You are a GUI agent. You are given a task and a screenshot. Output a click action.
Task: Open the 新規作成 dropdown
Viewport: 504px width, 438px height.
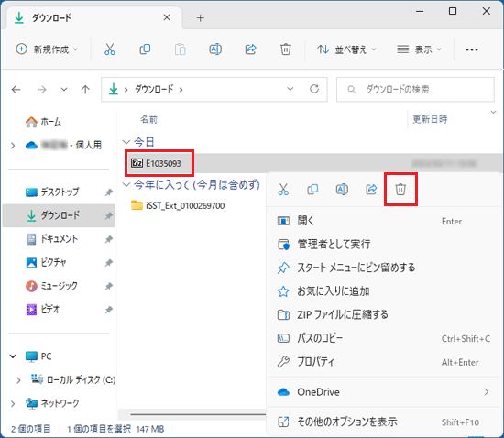click(48, 49)
